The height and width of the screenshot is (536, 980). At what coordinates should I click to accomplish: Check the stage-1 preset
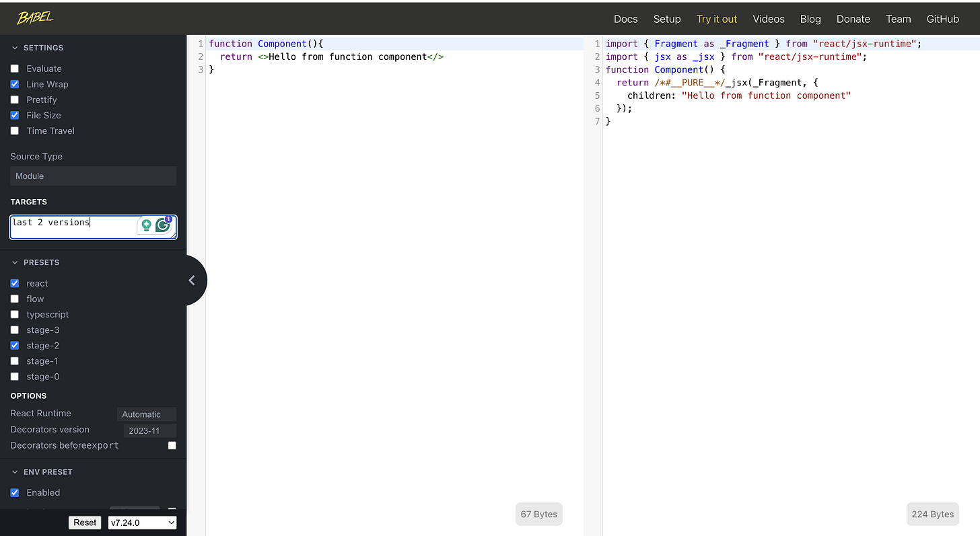click(x=15, y=361)
